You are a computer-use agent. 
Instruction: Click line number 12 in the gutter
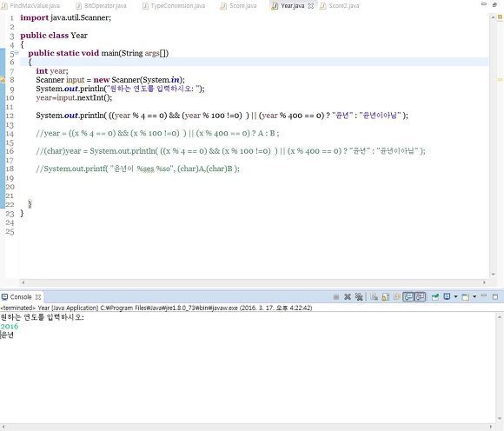10,116
